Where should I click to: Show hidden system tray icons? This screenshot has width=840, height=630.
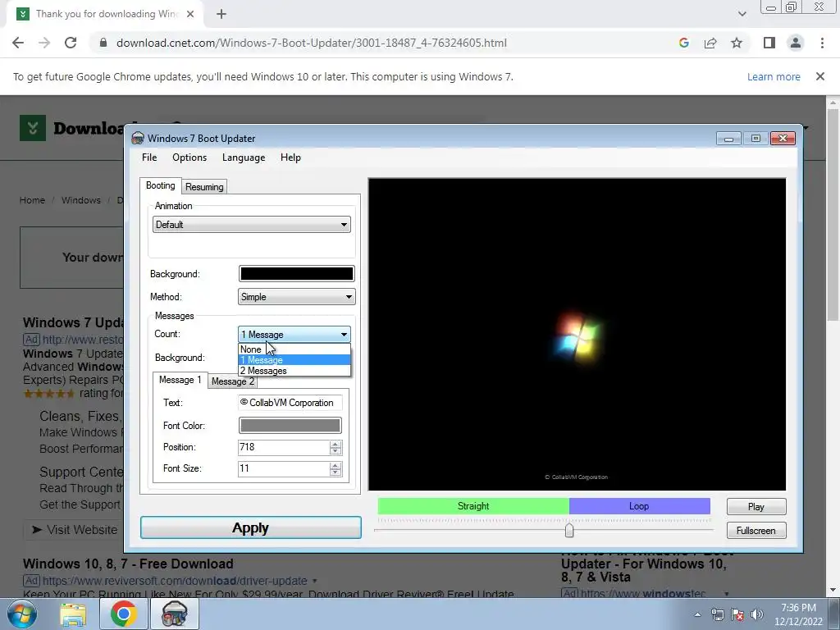(x=697, y=614)
